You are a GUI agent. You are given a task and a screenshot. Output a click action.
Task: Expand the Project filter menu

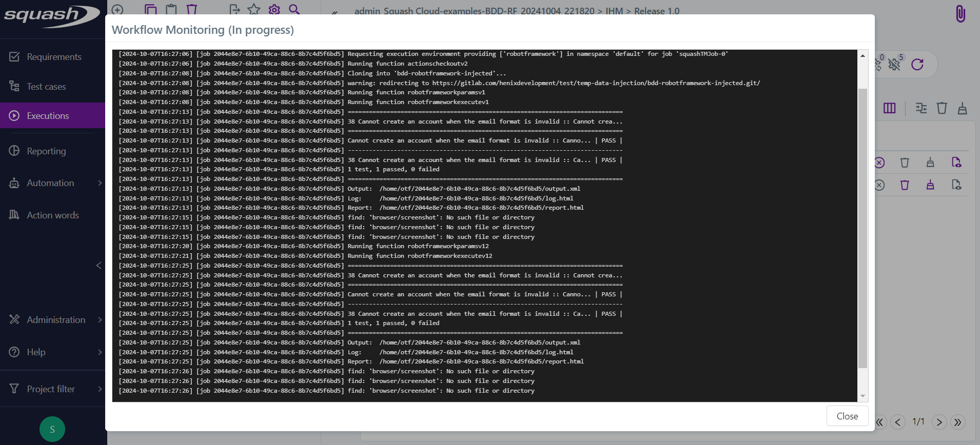[100, 389]
